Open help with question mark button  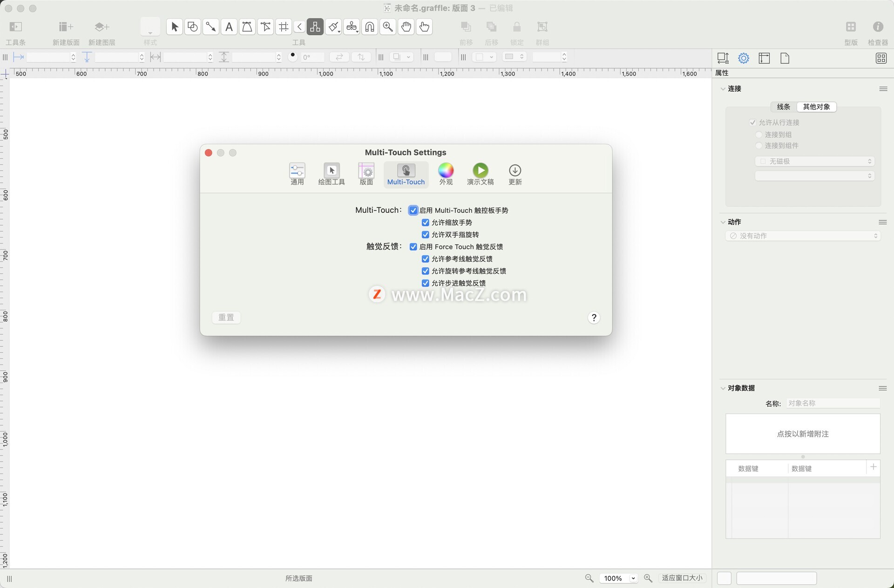[594, 318]
